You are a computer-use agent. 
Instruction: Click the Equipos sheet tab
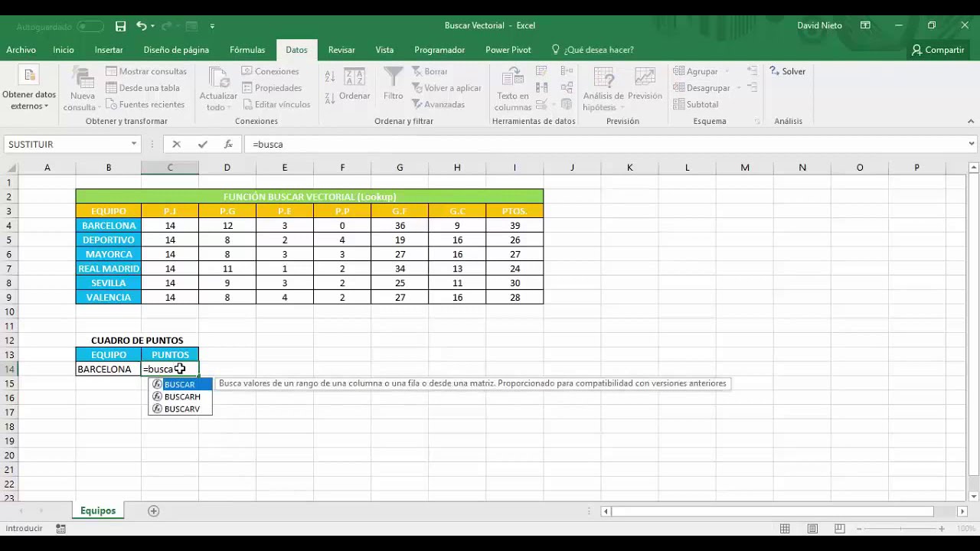click(98, 510)
